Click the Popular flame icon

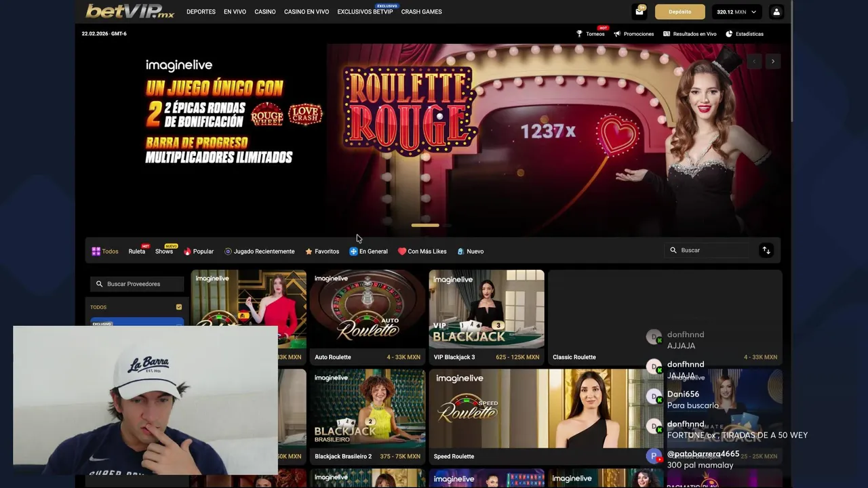pyautogui.click(x=187, y=251)
